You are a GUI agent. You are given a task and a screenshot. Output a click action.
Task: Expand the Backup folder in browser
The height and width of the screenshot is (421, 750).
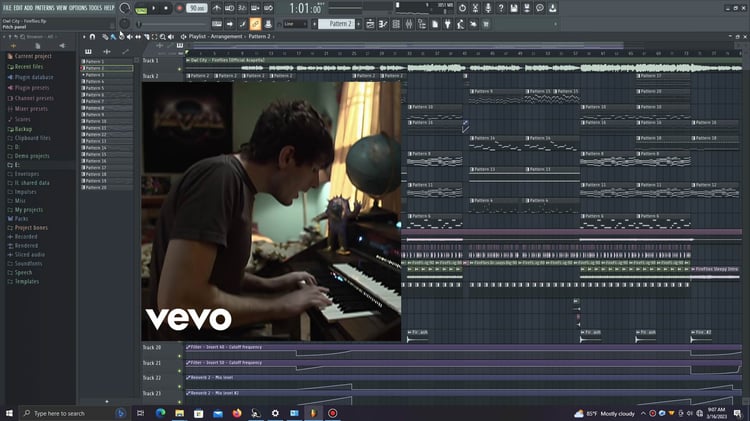coord(20,129)
